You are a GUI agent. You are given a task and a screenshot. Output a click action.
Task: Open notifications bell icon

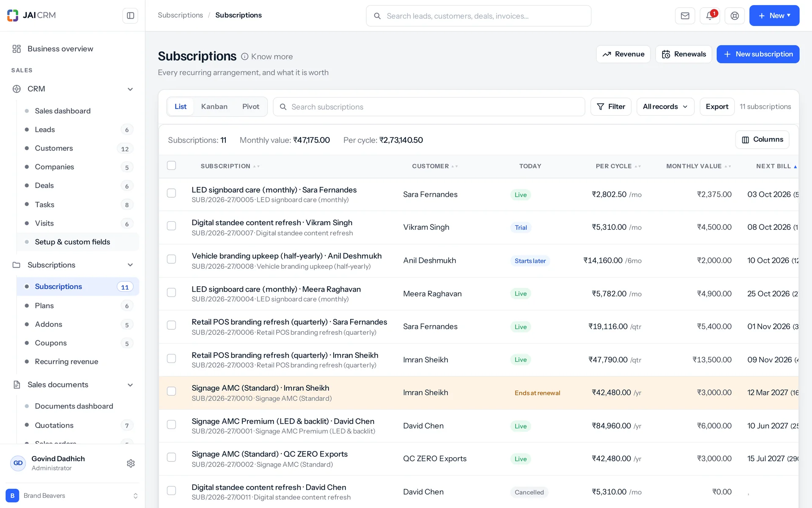[x=710, y=16]
